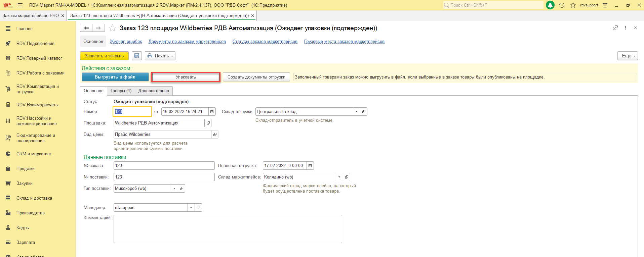Open the Основное navigation section
This screenshot has width=644, height=257.
pos(93,42)
